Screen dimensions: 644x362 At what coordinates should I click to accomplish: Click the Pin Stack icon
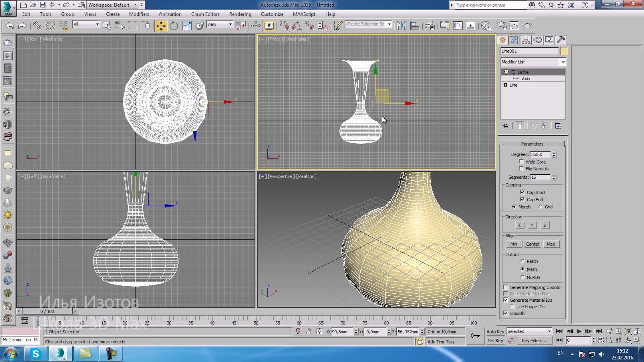(506, 126)
